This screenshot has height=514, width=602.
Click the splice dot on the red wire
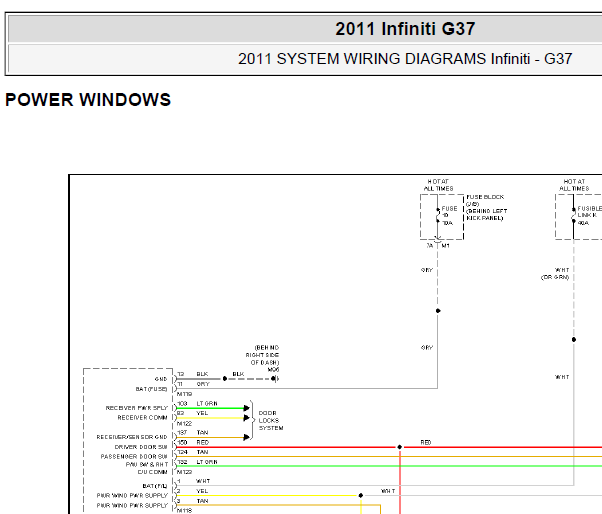click(x=400, y=447)
